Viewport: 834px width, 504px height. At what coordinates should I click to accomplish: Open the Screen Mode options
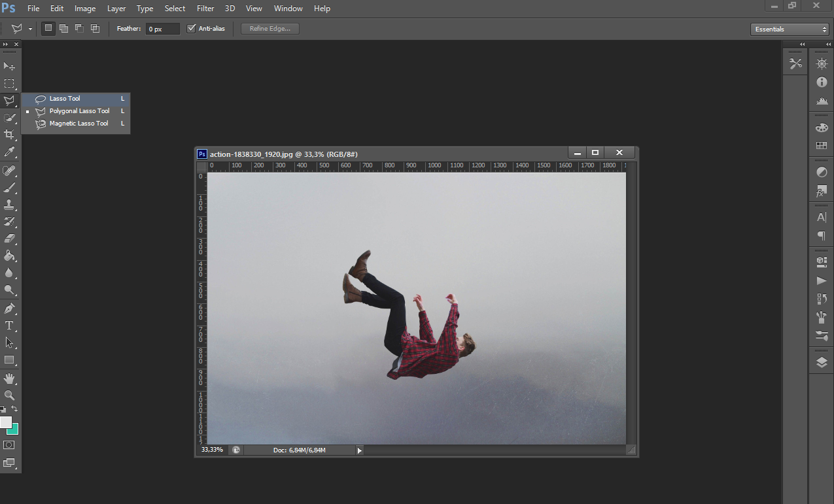[9, 463]
